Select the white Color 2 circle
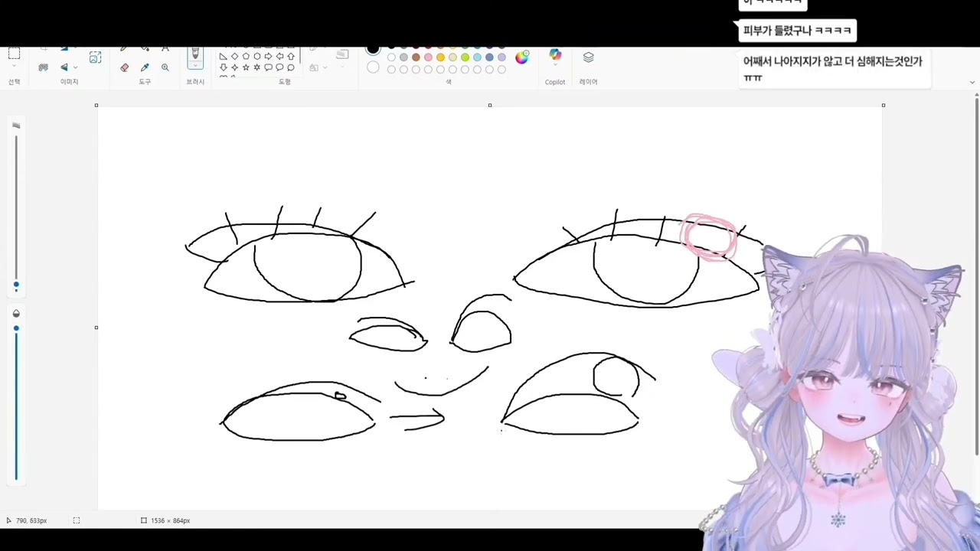This screenshot has height=551, width=980. 373,68
